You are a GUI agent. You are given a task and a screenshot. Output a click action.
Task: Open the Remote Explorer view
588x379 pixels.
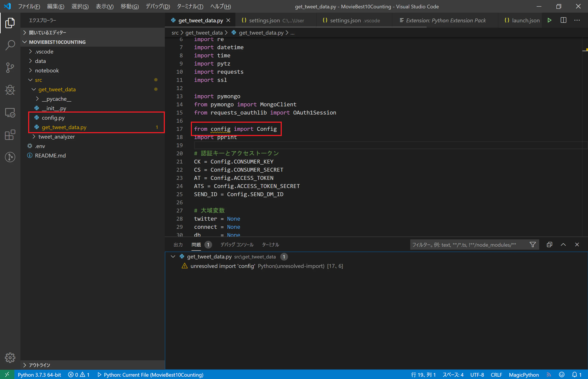click(10, 112)
